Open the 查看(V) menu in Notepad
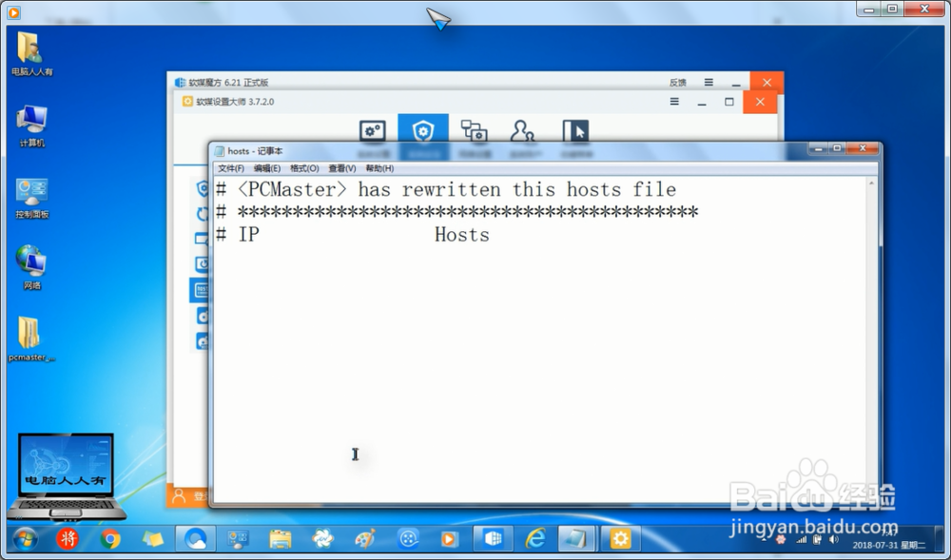This screenshot has height=560, width=951. pos(342,168)
